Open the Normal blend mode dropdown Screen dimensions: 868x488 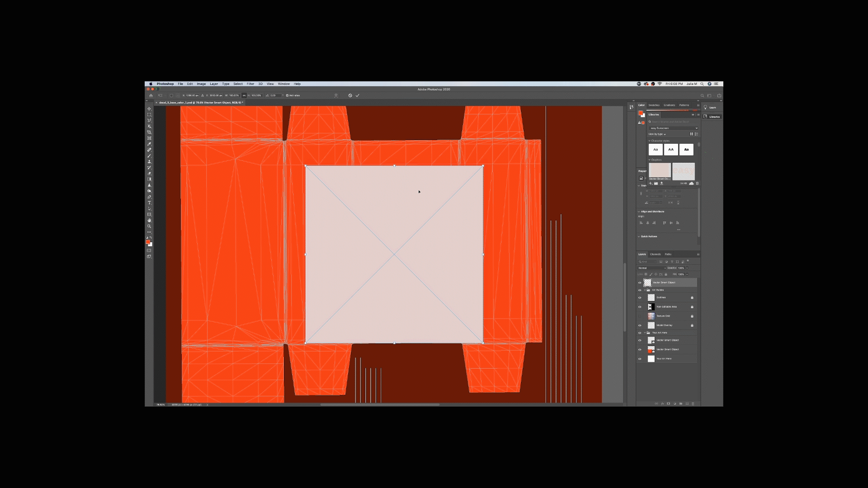pyautogui.click(x=652, y=268)
